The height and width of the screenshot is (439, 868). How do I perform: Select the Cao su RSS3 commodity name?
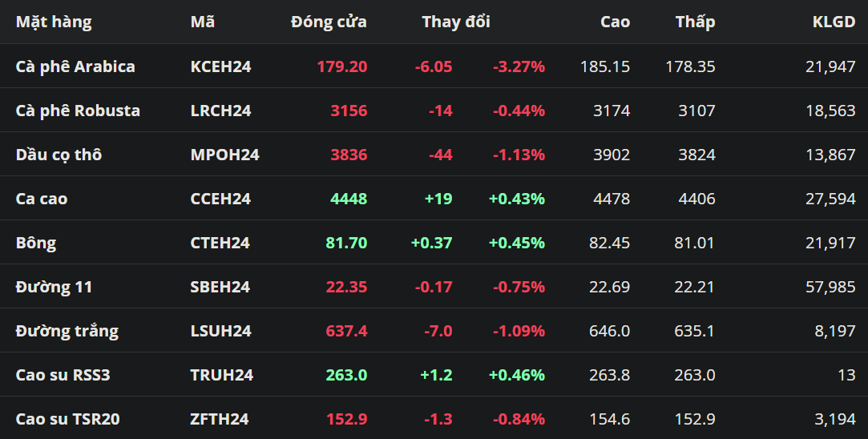[x=63, y=375]
